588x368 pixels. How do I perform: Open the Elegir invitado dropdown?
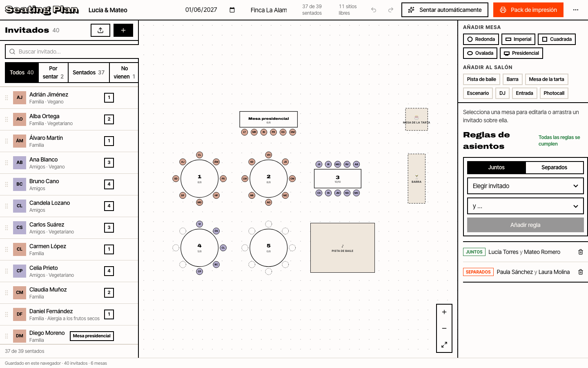(526, 186)
